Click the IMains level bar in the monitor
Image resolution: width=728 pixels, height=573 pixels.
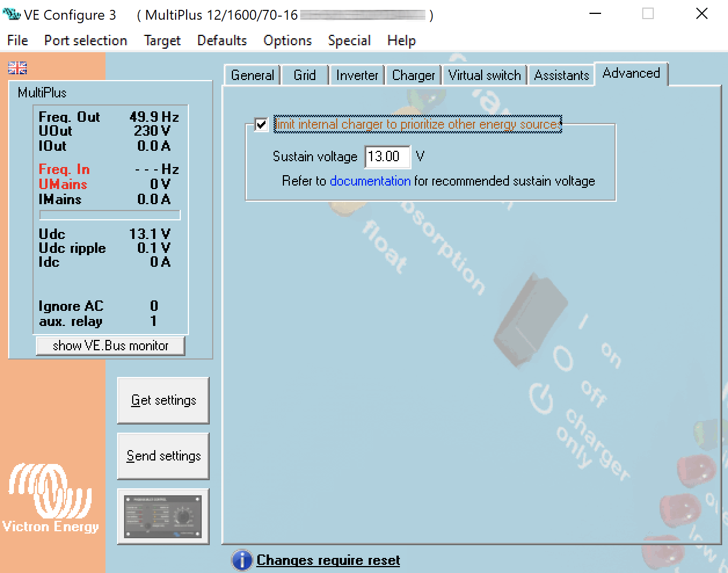pos(110,215)
